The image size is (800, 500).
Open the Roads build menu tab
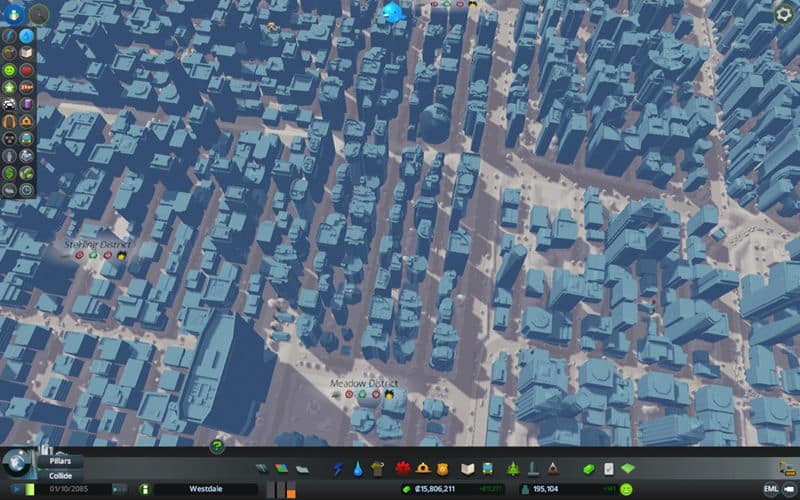point(263,468)
